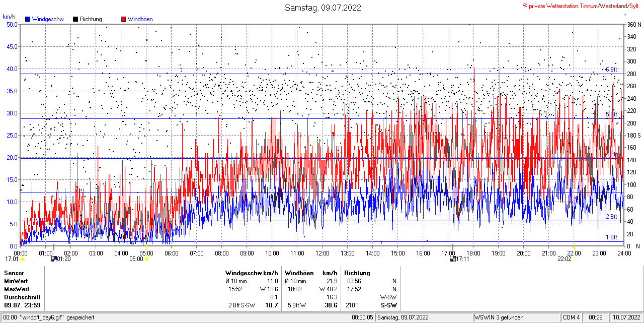Click the 00:30:05 status bar field
Image resolution: width=644 pixels, height=323 pixels.
point(362,317)
